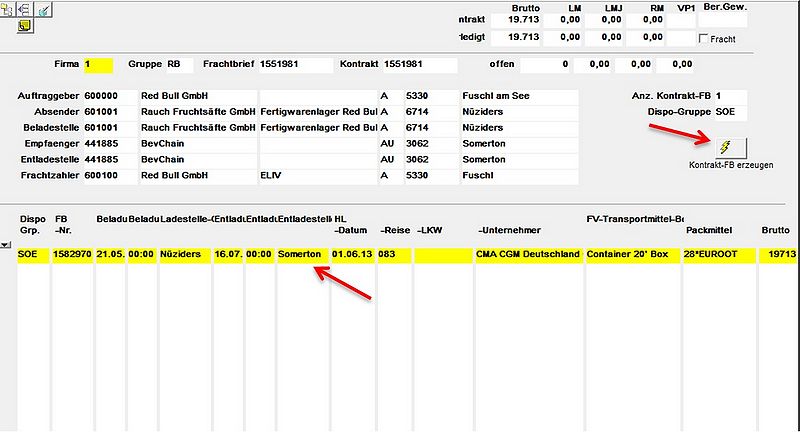
Task: Click the Frachtbrief field 1551981
Action: pos(296,64)
